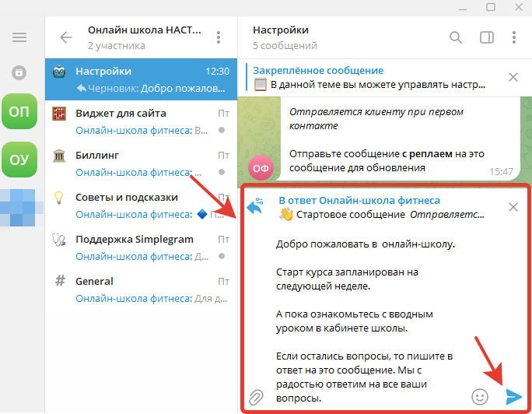
Task: Open the group's three-dot options menu
Action: tap(219, 37)
